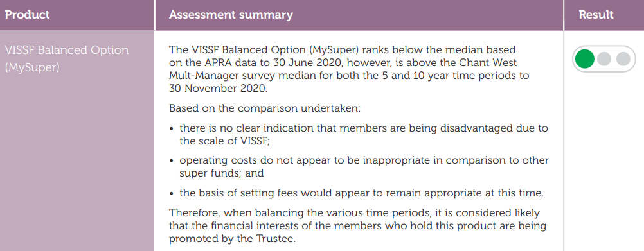Click the word MySuper in product cell
The image size is (644, 251).
(32, 67)
